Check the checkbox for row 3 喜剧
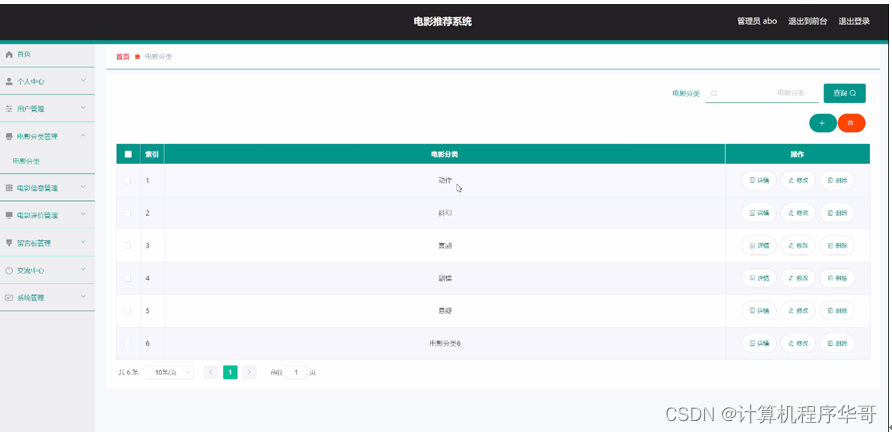892x433 pixels. pyautogui.click(x=127, y=246)
